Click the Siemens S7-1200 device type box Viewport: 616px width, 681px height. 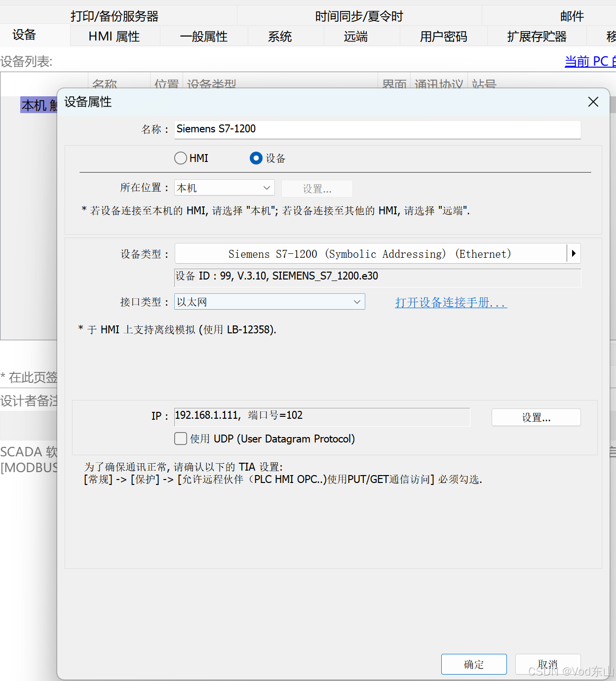[370, 253]
